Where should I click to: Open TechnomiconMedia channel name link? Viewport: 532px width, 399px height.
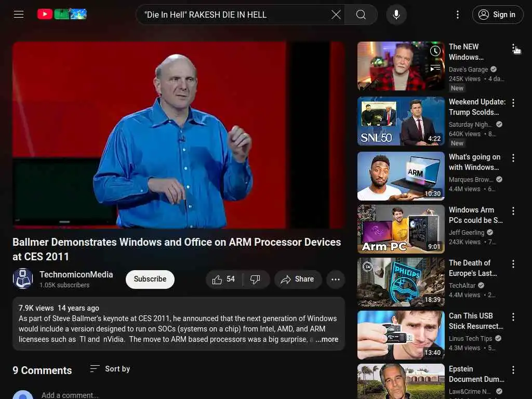tap(76, 274)
